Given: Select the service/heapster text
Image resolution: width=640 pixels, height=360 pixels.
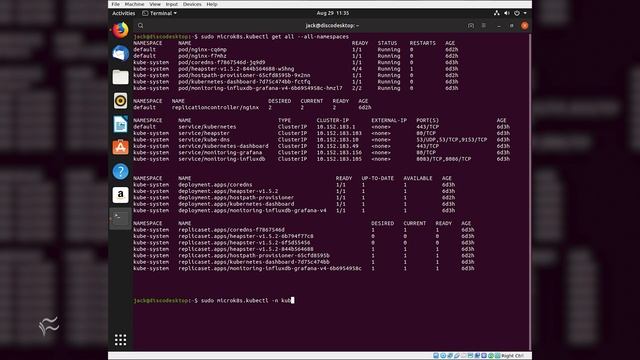Looking at the screenshot, I should (204, 133).
